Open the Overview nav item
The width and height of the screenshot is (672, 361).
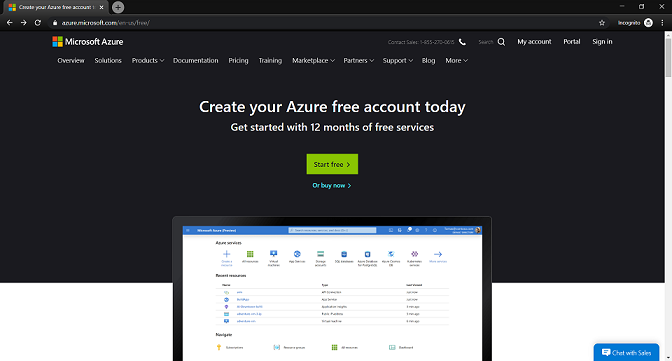point(71,60)
